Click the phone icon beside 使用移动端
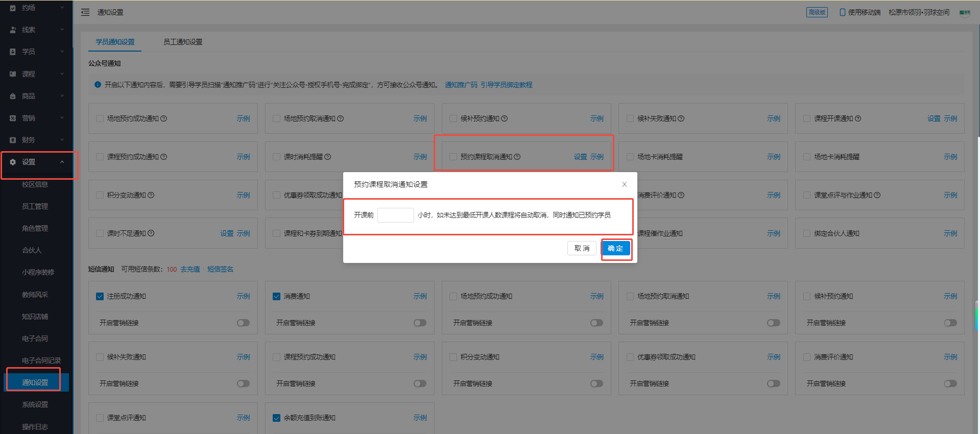 [843, 12]
